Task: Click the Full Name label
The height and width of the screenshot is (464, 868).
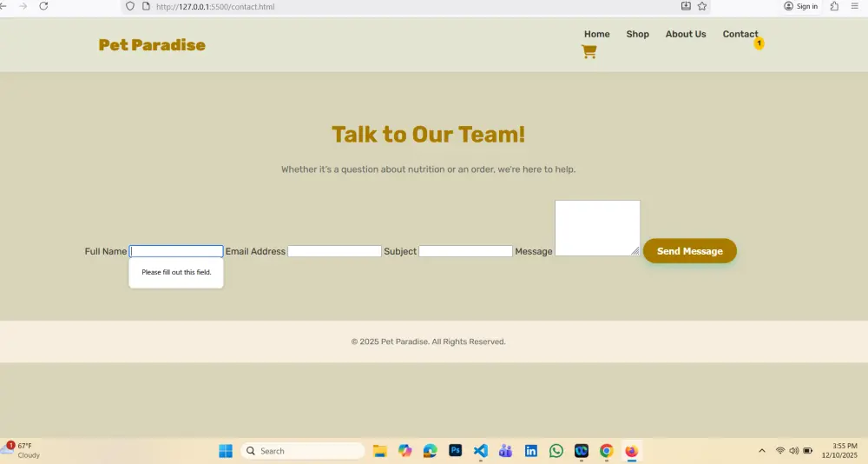Action: tap(105, 251)
